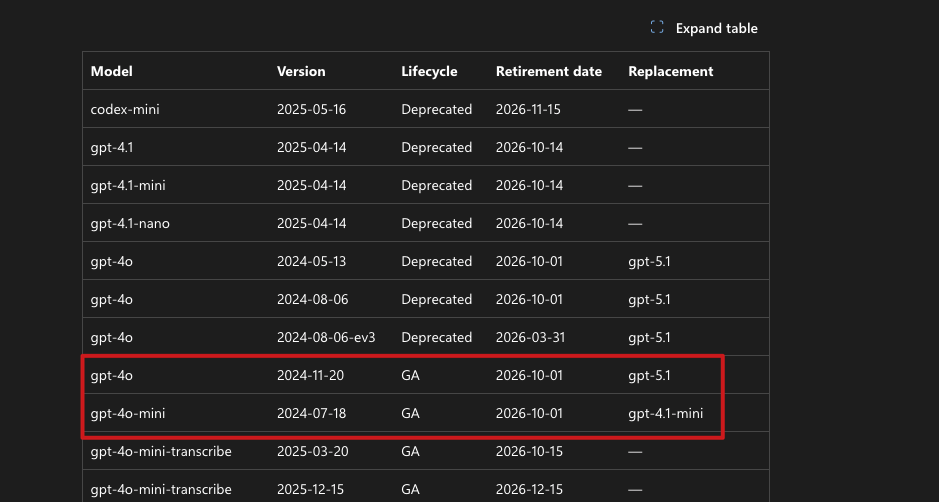
Task: Select version '2025-12-15' cell
Action: 311,489
